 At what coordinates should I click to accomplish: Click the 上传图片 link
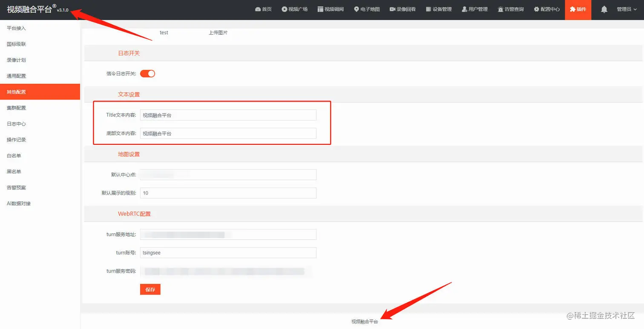click(218, 33)
